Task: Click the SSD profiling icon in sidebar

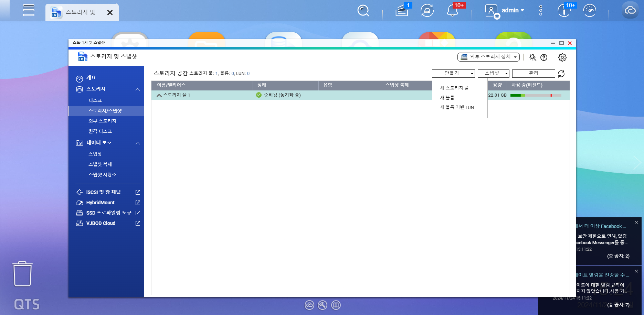Action: (80, 213)
